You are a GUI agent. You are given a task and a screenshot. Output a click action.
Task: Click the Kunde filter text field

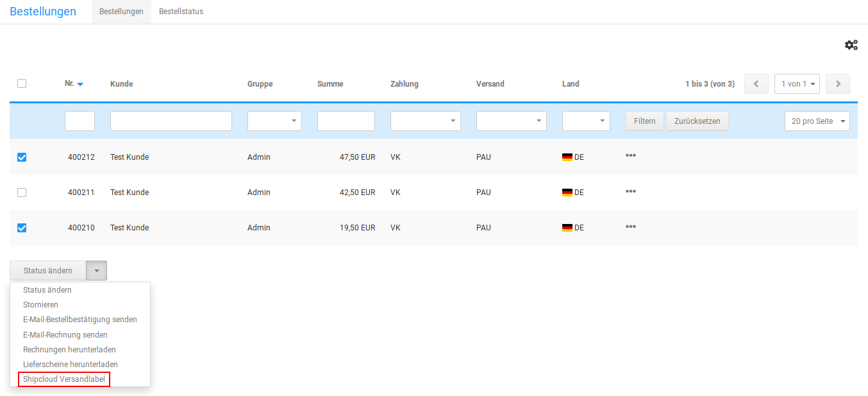click(171, 121)
